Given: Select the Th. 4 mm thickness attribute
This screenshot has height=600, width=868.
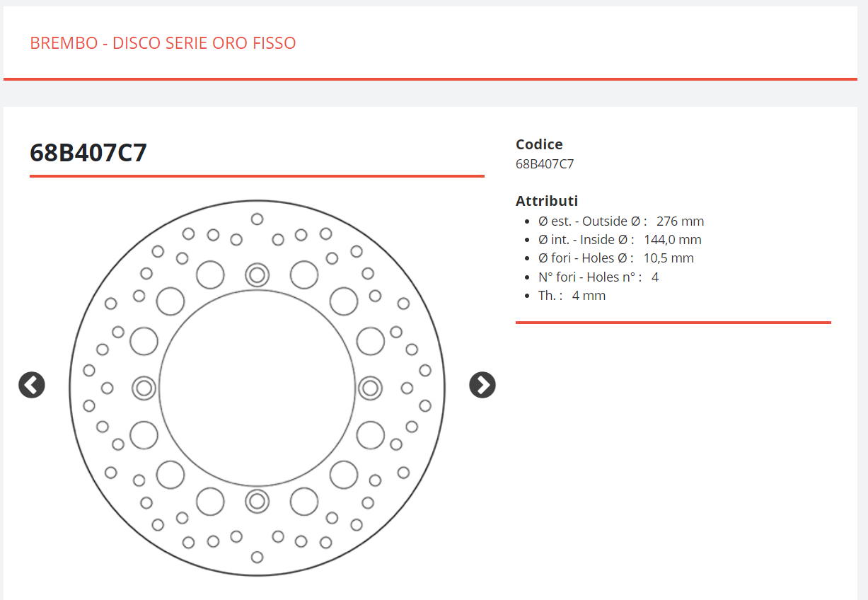Looking at the screenshot, I should tap(572, 296).
